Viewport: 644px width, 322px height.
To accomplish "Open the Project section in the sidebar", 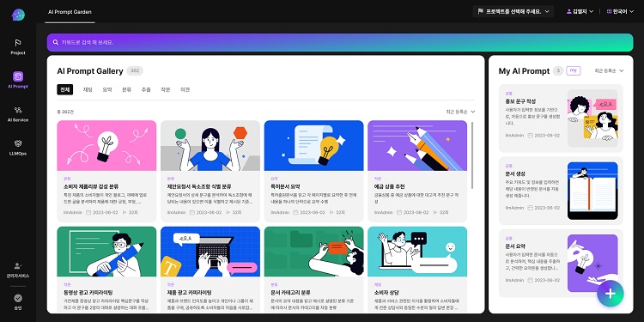I will (18, 47).
